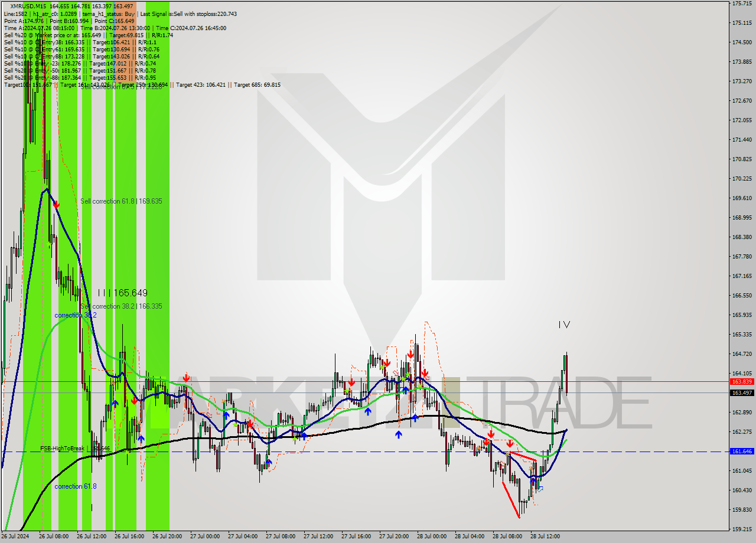Click the '27 Jul 00:00' time axis label
The height and width of the screenshot is (543, 756).
(205, 537)
